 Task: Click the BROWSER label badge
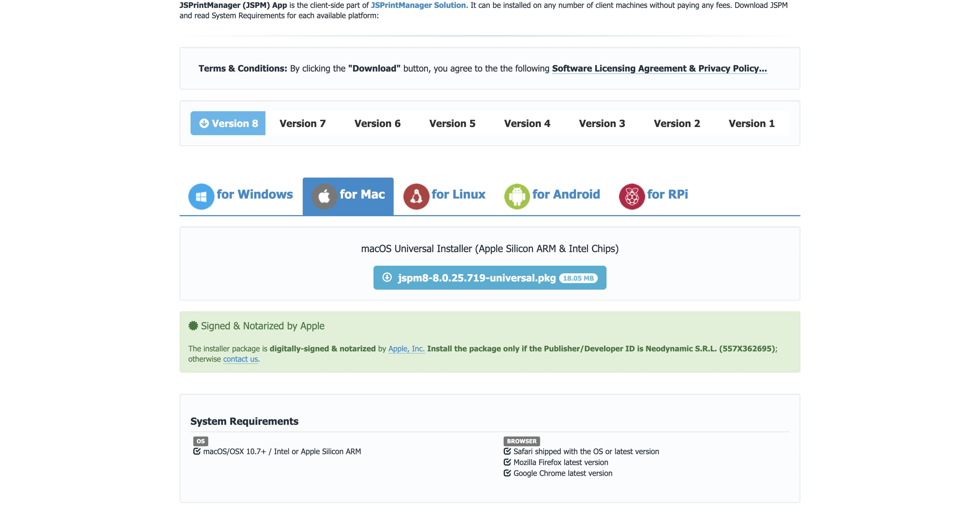click(522, 441)
